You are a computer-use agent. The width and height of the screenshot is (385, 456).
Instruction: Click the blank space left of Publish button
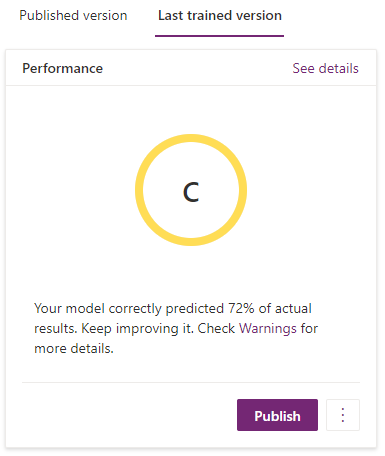coord(129,415)
